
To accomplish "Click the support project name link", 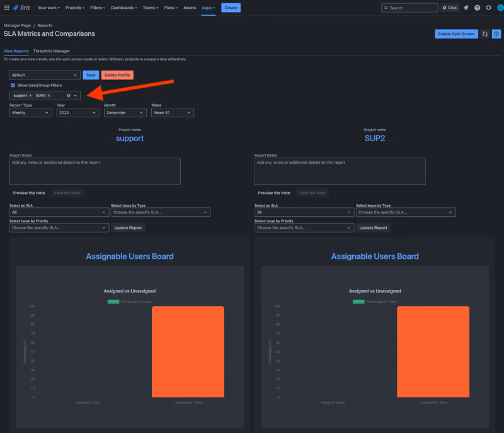I will (x=130, y=138).
